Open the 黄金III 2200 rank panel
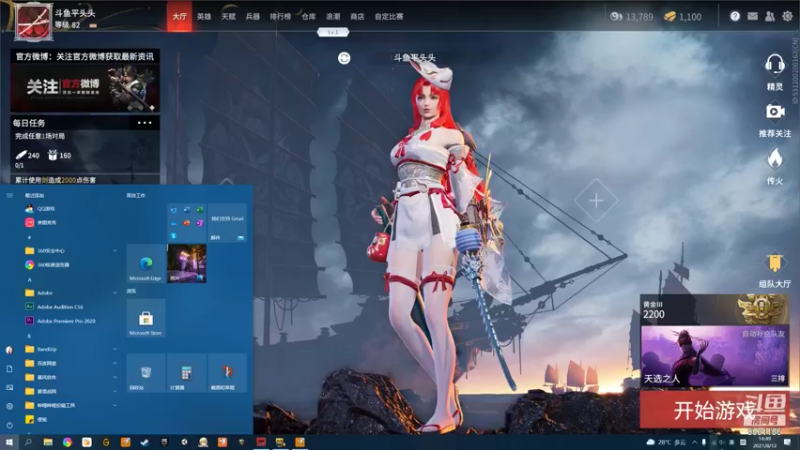The image size is (800, 450). [x=714, y=310]
